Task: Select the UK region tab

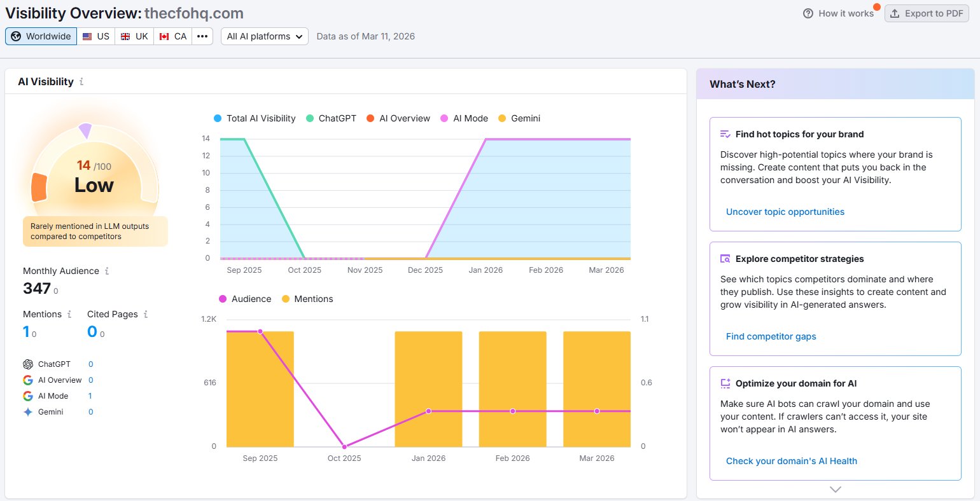Action: pos(134,36)
